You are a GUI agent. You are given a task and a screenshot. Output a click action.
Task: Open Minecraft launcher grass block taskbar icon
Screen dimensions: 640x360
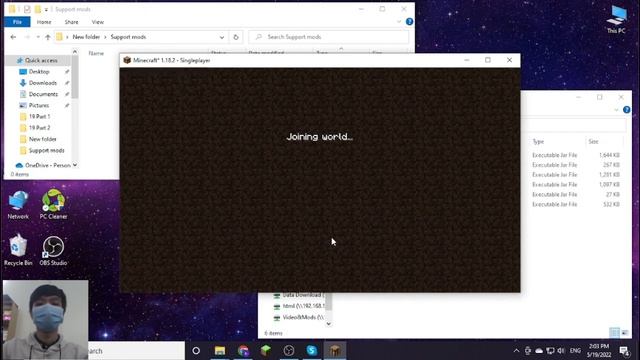266,351
